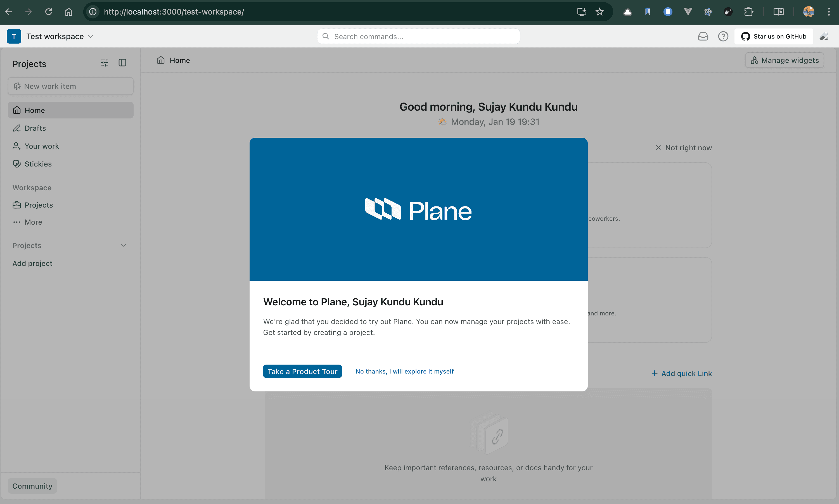
Task: Click the user avatar in app header
Action: click(x=824, y=36)
